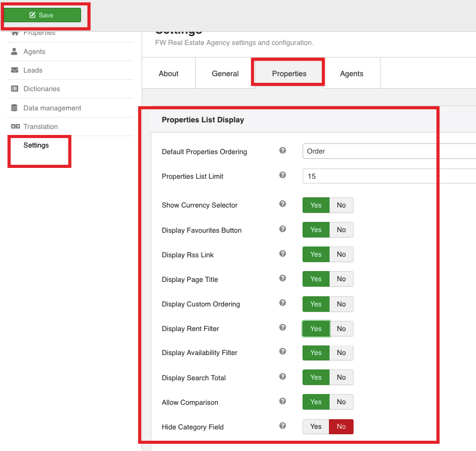Set Hide Category Field to Yes

(x=316, y=426)
